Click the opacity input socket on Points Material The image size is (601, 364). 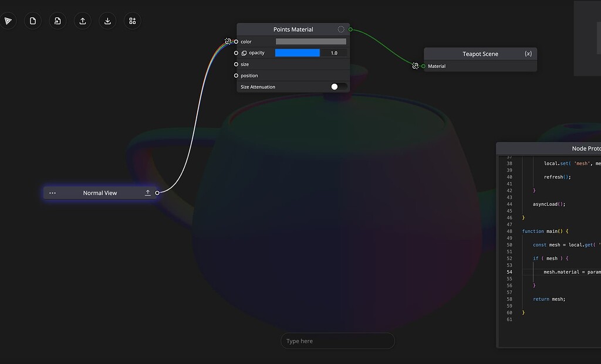(236, 53)
